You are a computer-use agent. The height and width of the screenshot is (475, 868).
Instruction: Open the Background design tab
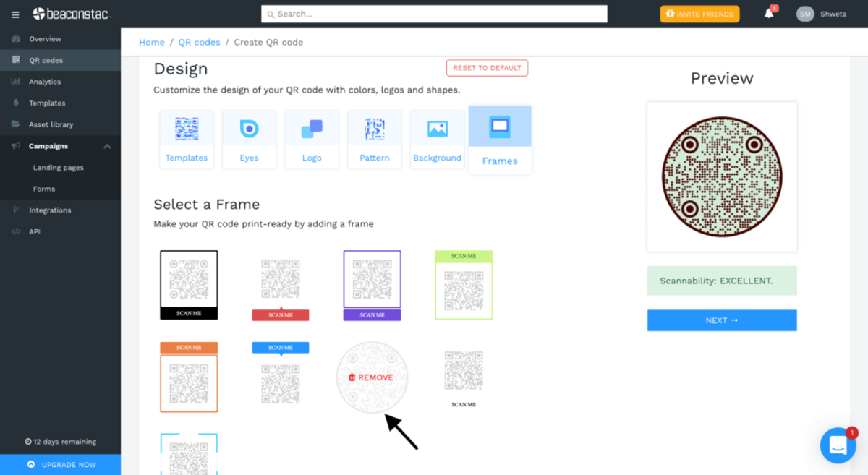(437, 140)
